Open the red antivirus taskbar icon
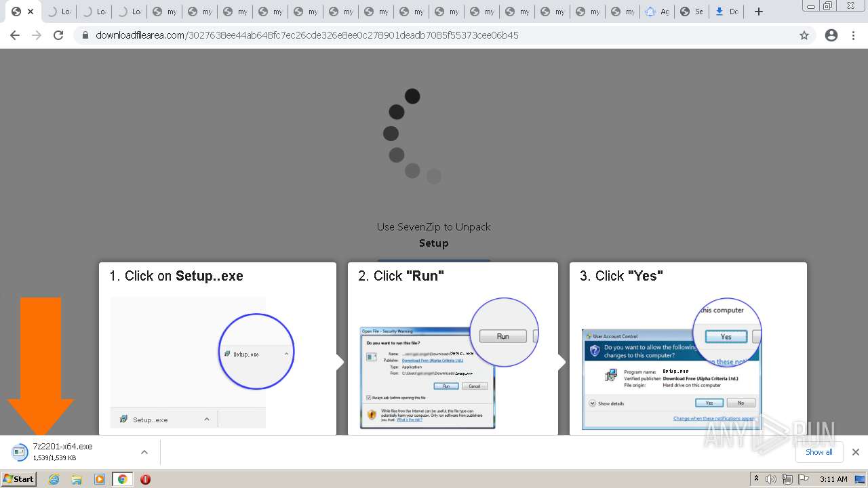The image size is (868, 488). 145,479
